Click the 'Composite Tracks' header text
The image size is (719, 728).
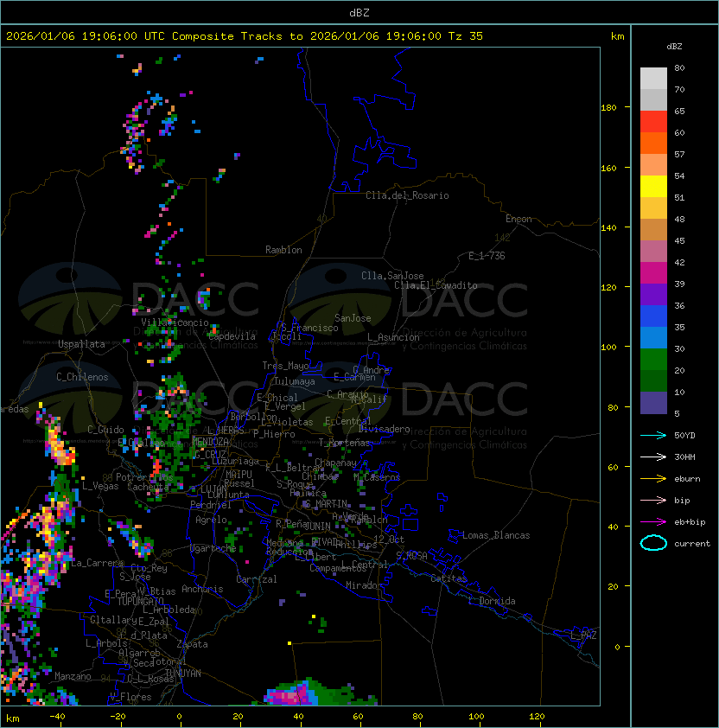pyautogui.click(x=227, y=36)
